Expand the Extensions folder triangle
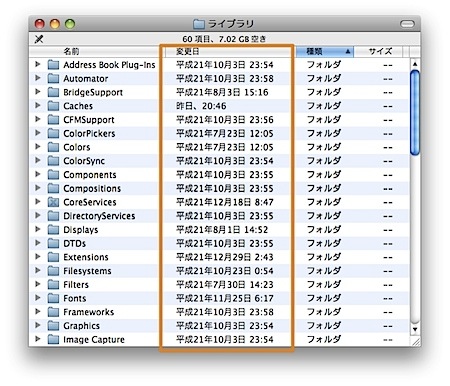 coord(38,257)
